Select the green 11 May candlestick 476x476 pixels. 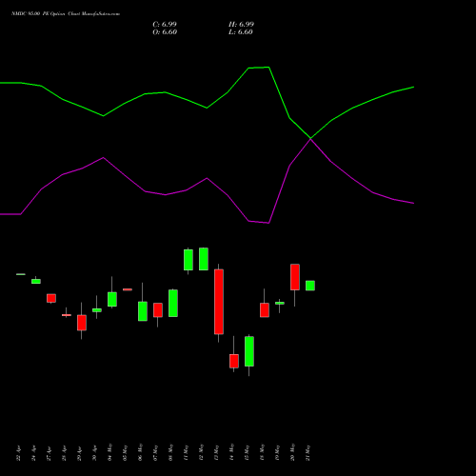point(188,260)
